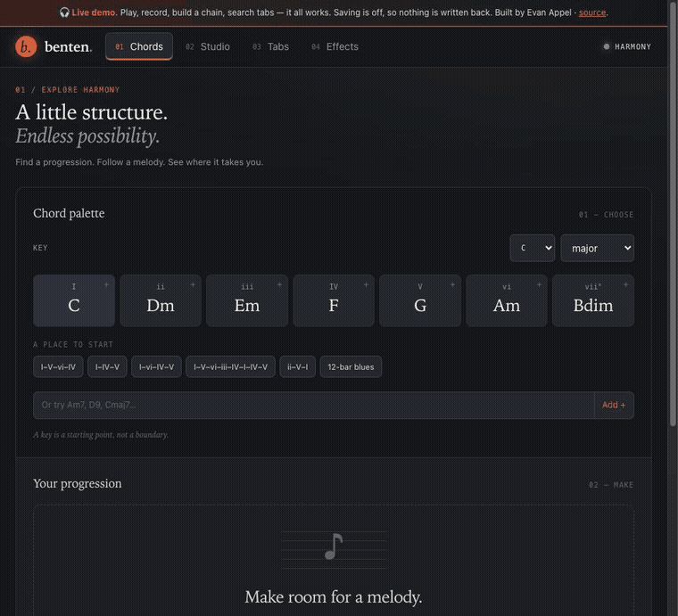The width and height of the screenshot is (678, 616).
Task: Go to the Tabs section
Action: point(270,46)
